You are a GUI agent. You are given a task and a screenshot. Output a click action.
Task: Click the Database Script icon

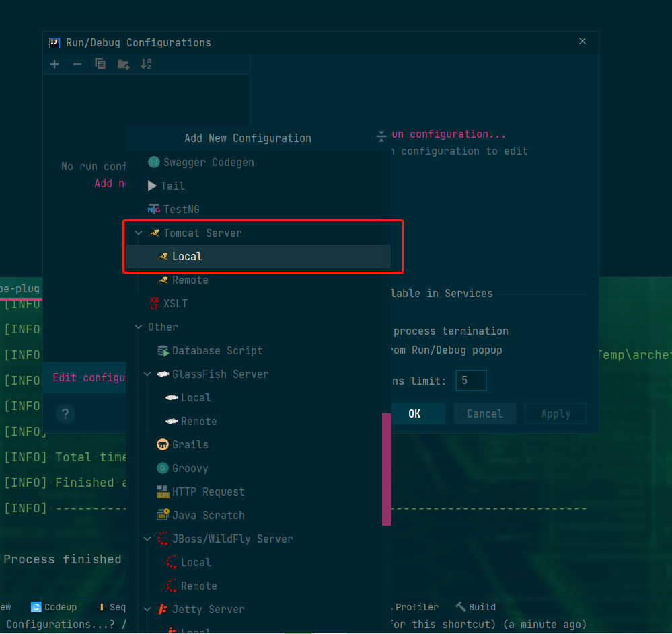coord(163,351)
